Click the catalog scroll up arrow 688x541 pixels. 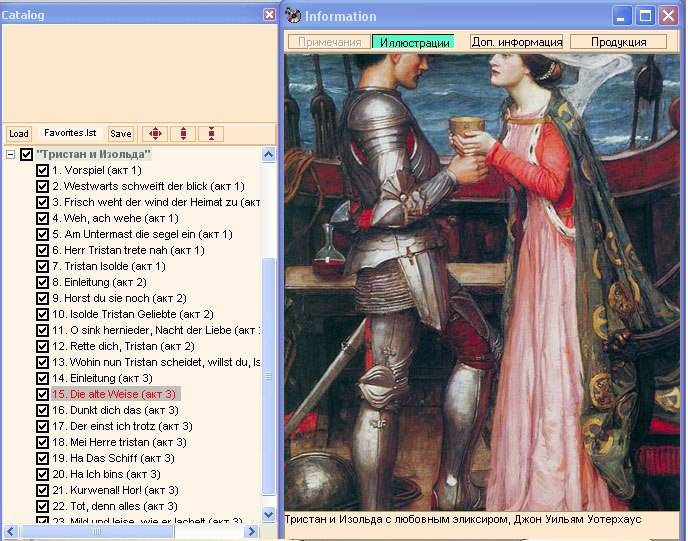point(269,154)
